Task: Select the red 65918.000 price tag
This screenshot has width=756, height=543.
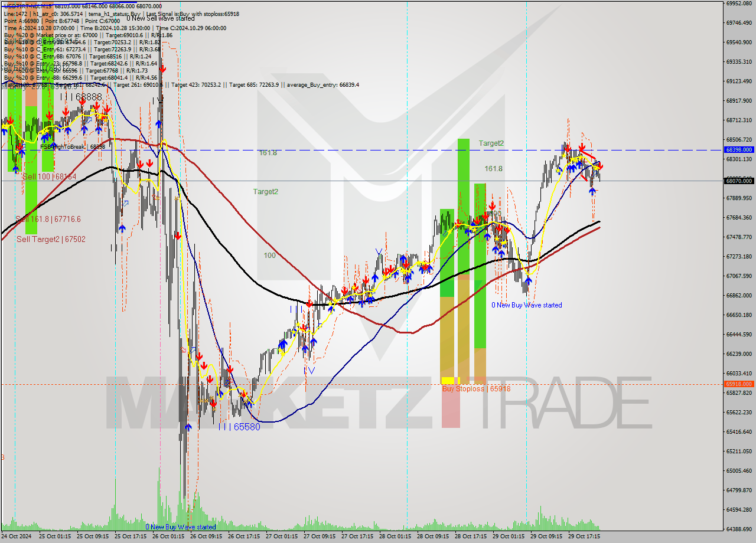Action: click(739, 384)
